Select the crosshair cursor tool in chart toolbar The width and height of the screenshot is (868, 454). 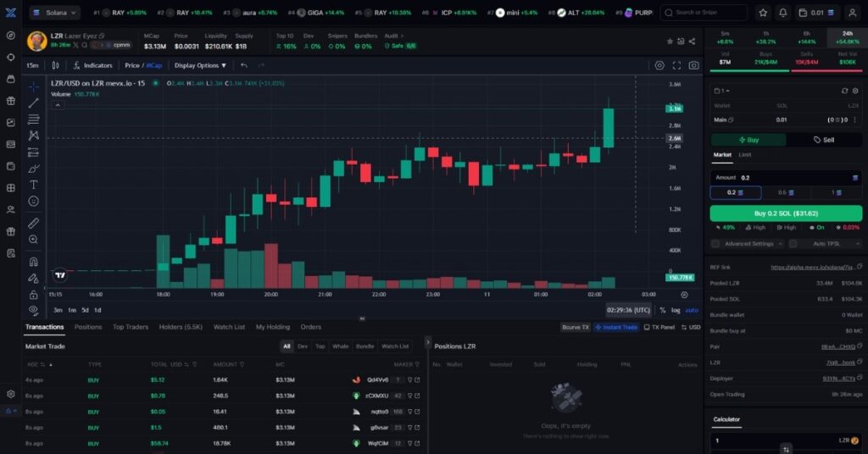pos(34,86)
